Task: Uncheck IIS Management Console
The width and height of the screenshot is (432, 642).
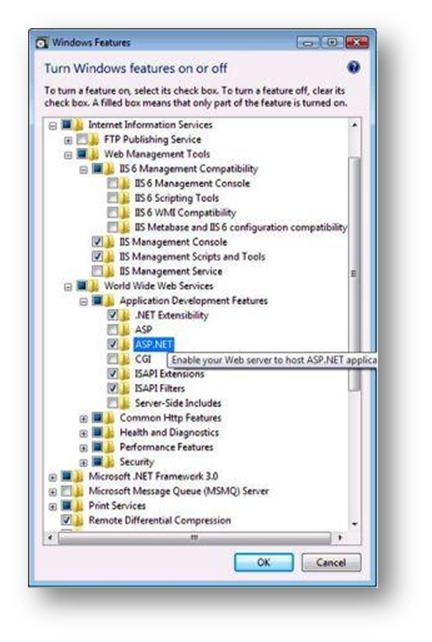Action: tap(97, 242)
